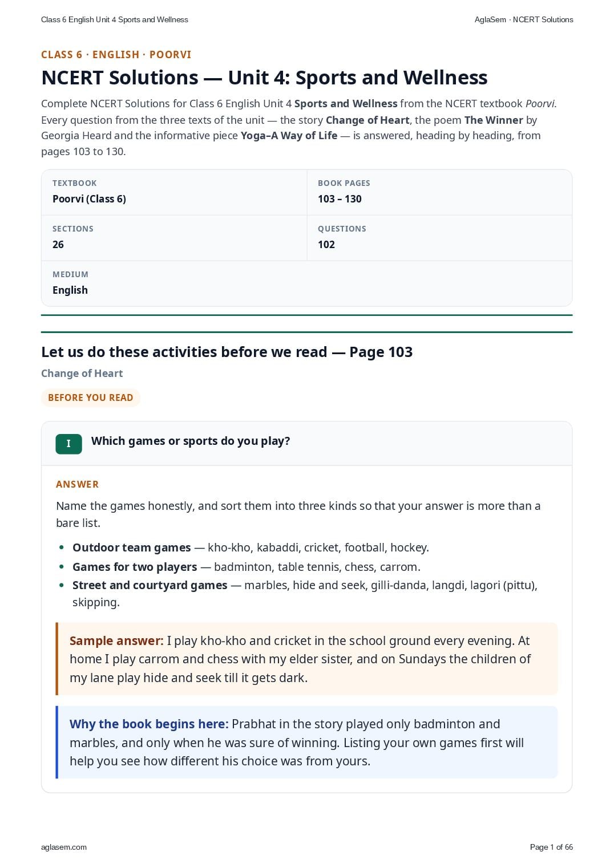This screenshot has width=614, height=868.
Task: Select the SECTIONS 26 info cell
Action: [174, 238]
